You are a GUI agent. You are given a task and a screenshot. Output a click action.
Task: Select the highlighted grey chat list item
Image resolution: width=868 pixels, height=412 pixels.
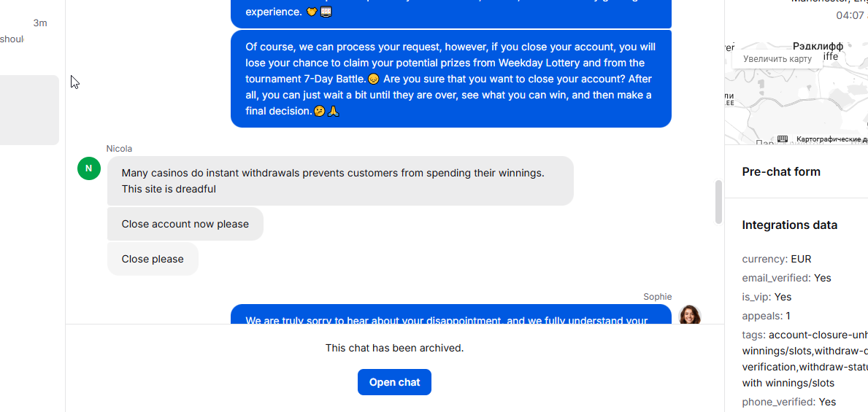coord(28,110)
